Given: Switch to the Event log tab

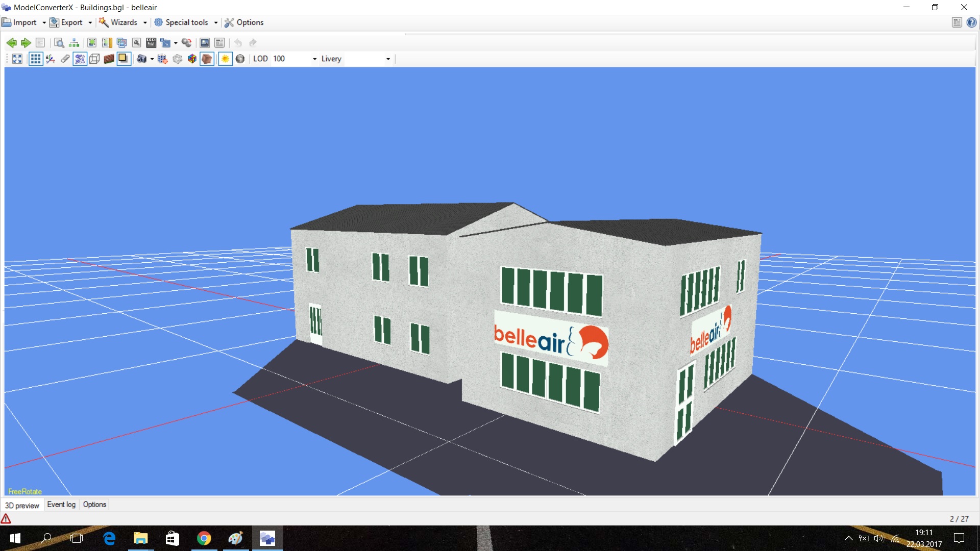Looking at the screenshot, I should coord(61,505).
